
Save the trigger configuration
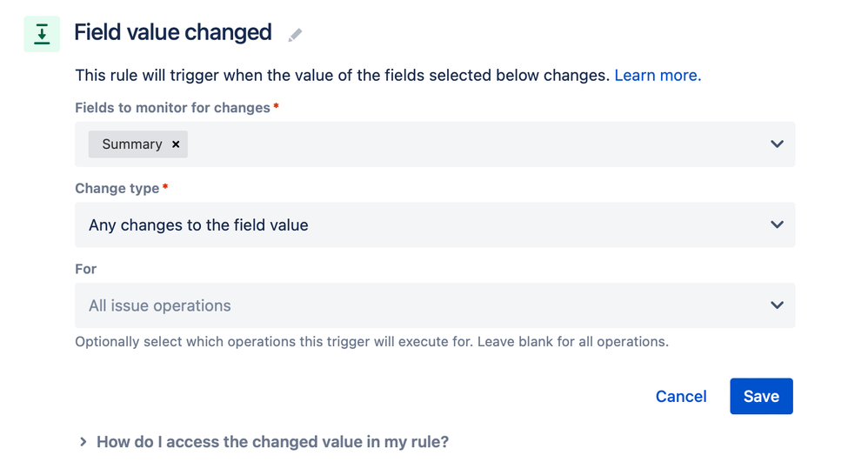[x=761, y=396]
